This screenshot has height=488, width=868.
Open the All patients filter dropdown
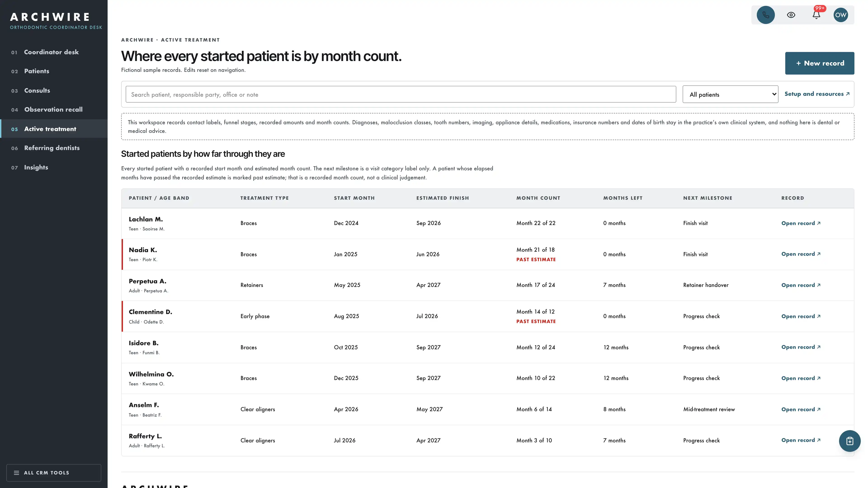point(730,94)
